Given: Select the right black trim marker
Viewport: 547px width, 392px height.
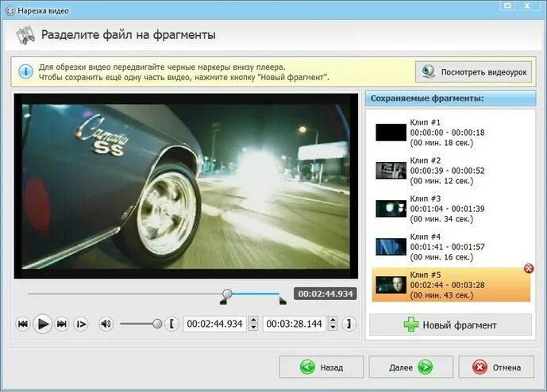Looking at the screenshot, I should [283, 301].
